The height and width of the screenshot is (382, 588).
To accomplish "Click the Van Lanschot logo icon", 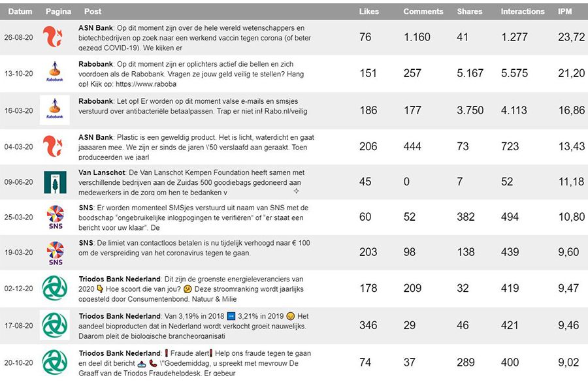I will point(55,182).
